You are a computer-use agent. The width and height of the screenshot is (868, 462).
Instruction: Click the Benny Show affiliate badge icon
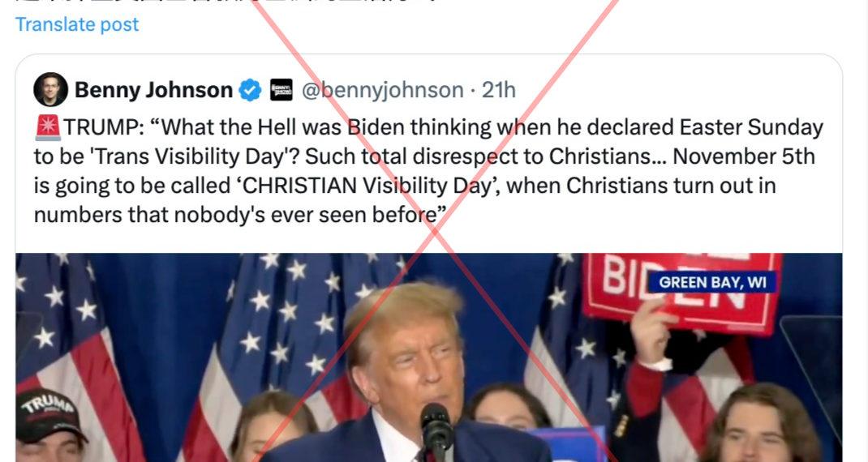[281, 90]
